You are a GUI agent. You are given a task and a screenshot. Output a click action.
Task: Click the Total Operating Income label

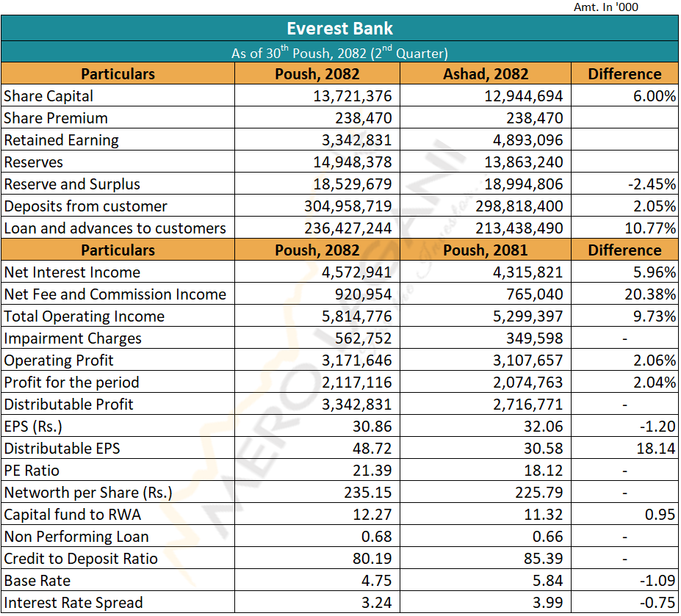coord(84,316)
